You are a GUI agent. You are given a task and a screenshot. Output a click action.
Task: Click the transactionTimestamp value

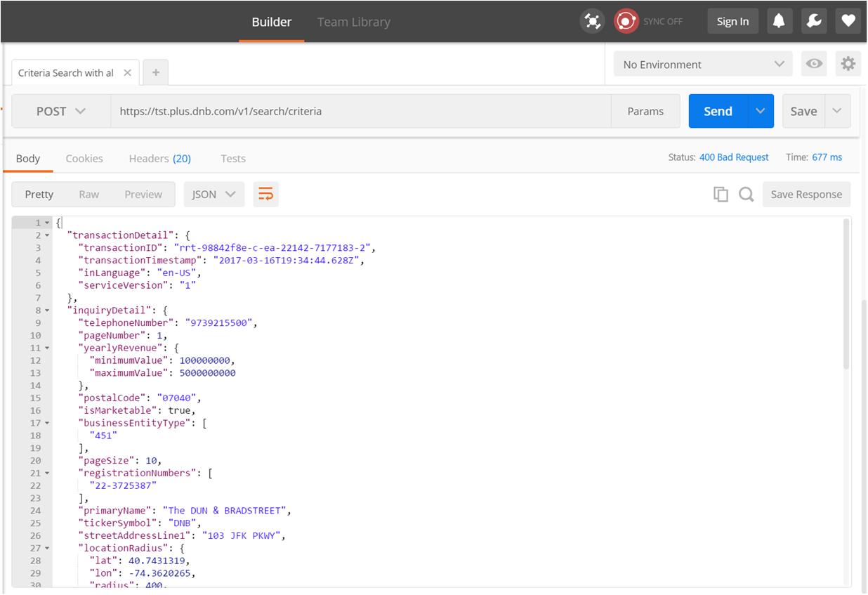coord(288,260)
